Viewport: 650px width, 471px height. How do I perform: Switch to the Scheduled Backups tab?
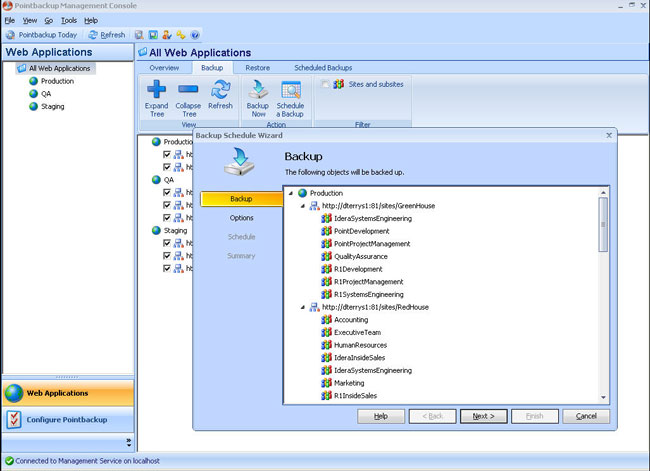point(323,68)
